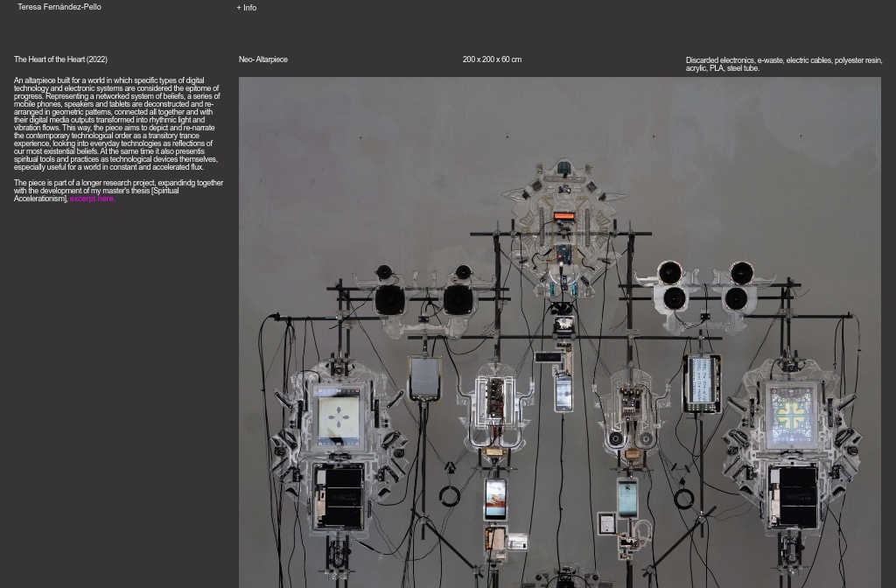Image resolution: width=896 pixels, height=588 pixels.
Task: Click the paragraph beginning "An altarpiece built"
Action: tap(116, 123)
